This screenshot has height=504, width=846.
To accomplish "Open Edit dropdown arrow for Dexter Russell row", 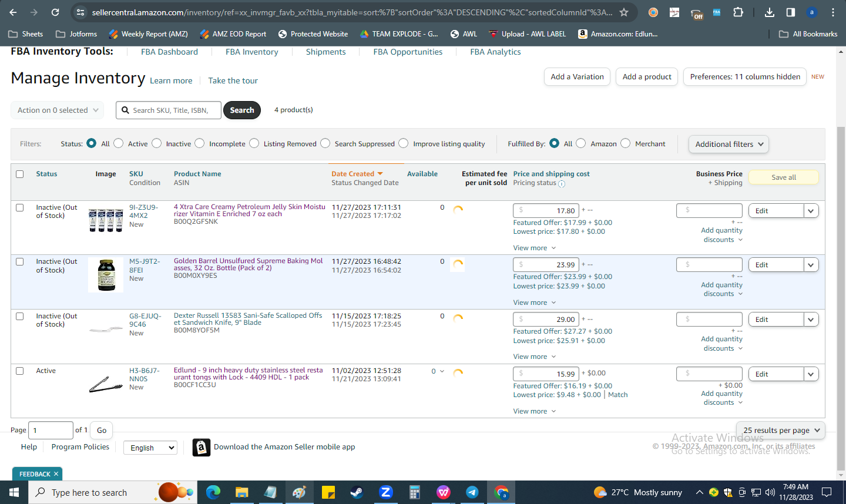I will 811,320.
